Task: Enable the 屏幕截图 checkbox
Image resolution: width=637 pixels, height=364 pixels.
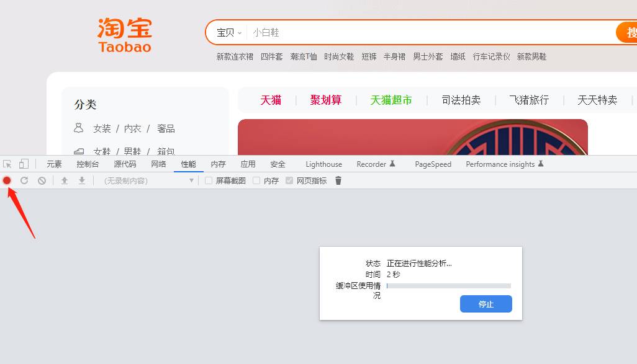Action: pos(209,180)
